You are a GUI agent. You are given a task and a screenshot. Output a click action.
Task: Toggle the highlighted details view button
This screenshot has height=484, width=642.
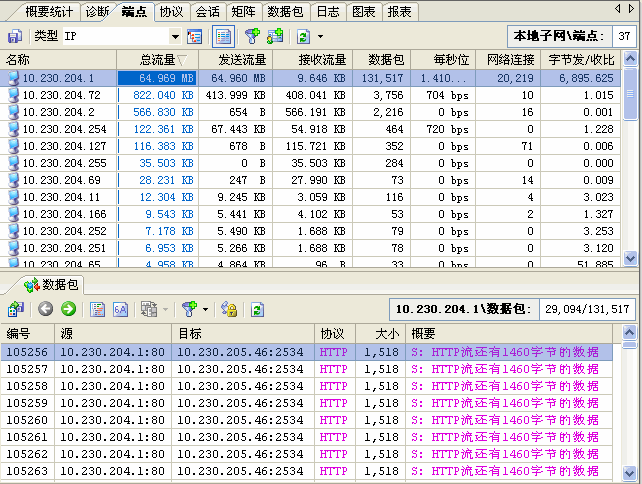223,36
